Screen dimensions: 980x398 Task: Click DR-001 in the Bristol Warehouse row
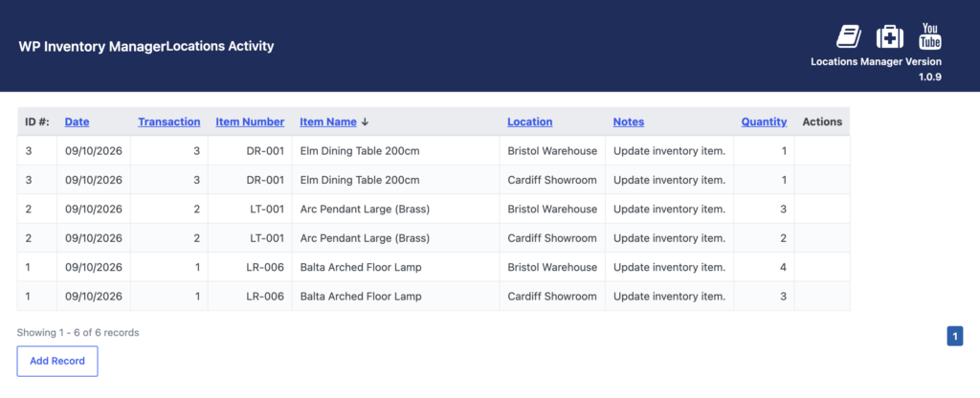click(266, 150)
